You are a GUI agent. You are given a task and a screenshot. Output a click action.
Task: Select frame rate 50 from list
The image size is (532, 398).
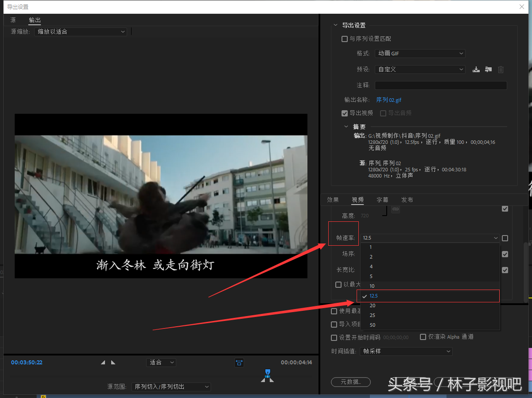(x=430, y=325)
